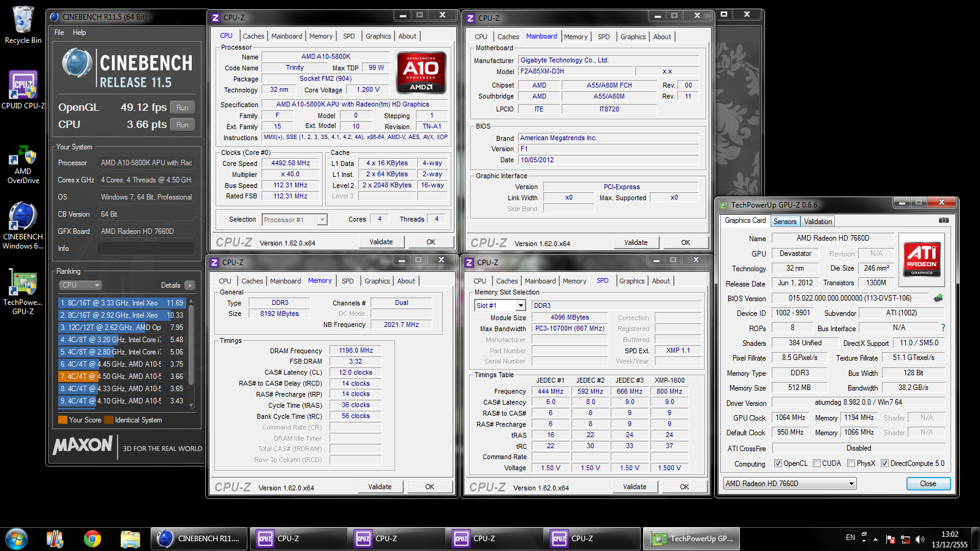Viewport: 980px width, 551px height.
Task: Open AMD OverDrive desktop shortcut
Action: (x=23, y=165)
